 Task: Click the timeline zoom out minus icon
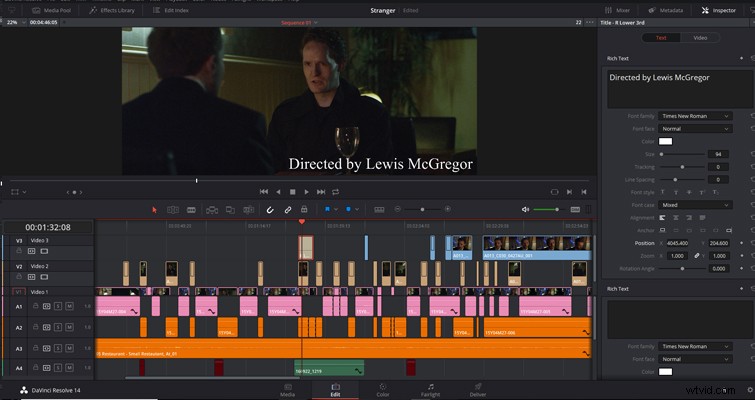(398, 209)
